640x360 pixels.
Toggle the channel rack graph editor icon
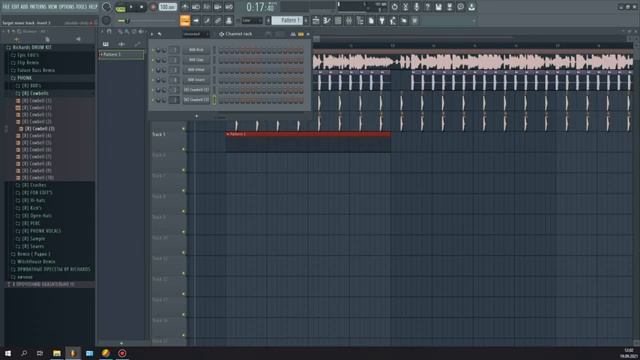293,34
